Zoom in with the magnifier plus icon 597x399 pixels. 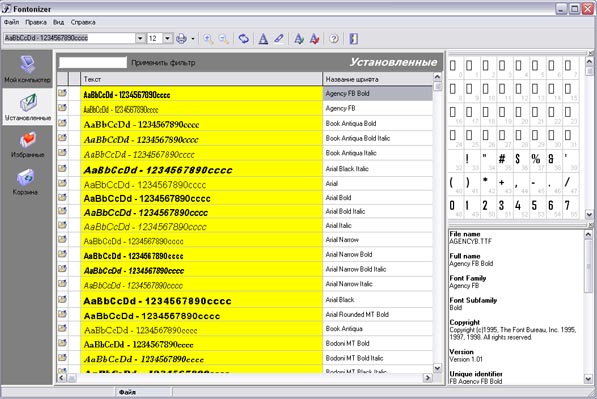click(208, 38)
